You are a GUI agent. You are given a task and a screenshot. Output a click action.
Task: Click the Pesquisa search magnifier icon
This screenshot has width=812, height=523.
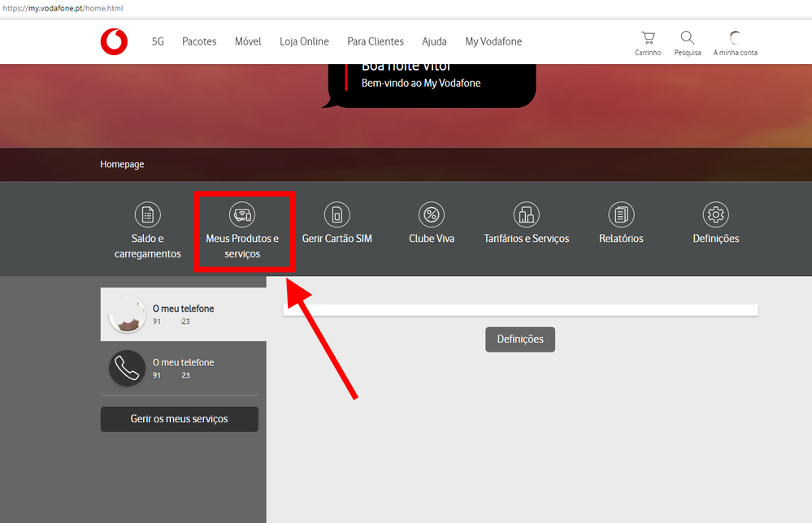point(687,38)
